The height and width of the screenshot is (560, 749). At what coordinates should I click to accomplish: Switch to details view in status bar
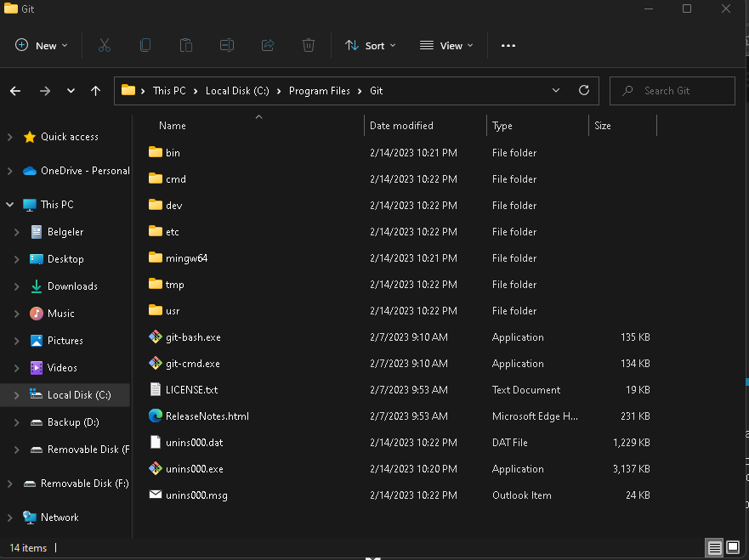(x=714, y=547)
